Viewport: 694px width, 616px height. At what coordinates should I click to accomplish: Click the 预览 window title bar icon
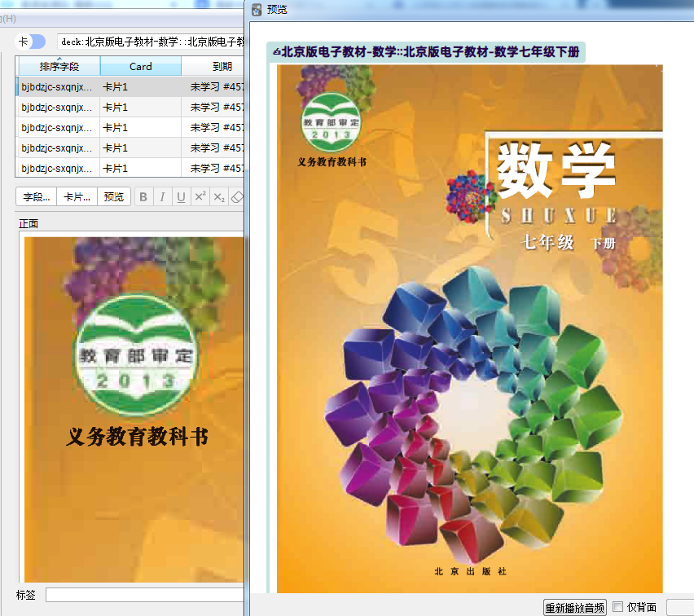click(257, 9)
